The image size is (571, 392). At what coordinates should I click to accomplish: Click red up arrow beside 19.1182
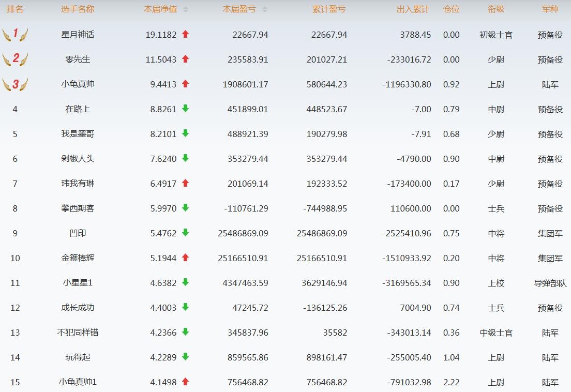coord(186,35)
